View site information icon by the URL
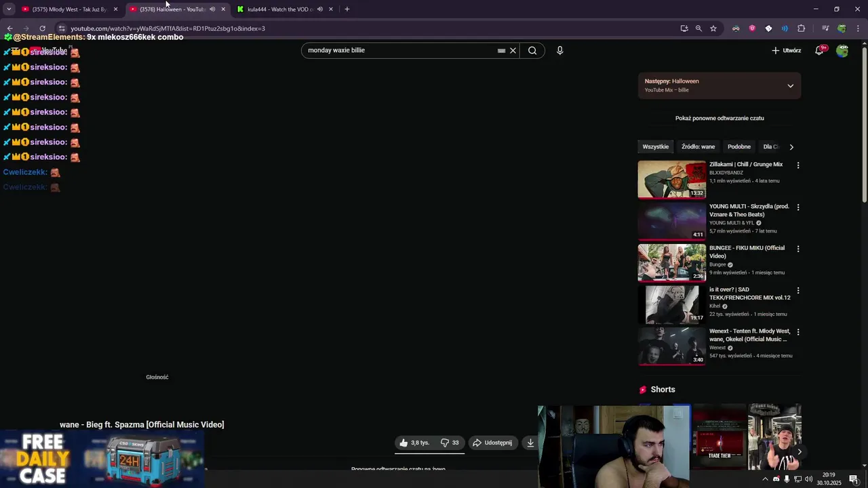The height and width of the screenshot is (488, 868). (62, 28)
